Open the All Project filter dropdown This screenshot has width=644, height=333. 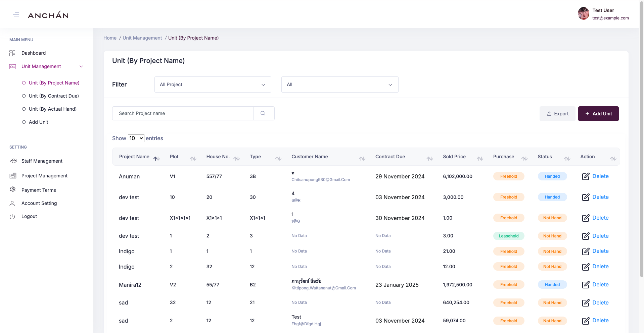(x=213, y=85)
